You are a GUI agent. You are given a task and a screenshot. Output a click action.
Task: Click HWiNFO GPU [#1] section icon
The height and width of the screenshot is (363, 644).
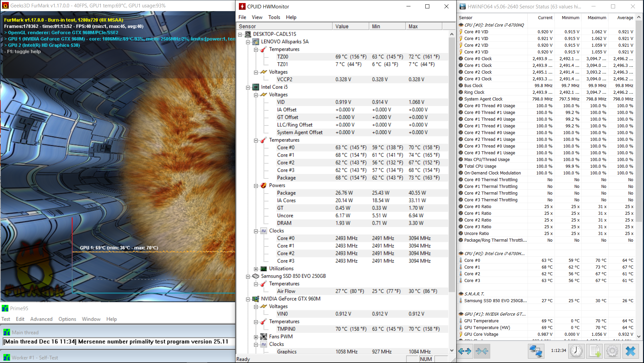pos(461,314)
